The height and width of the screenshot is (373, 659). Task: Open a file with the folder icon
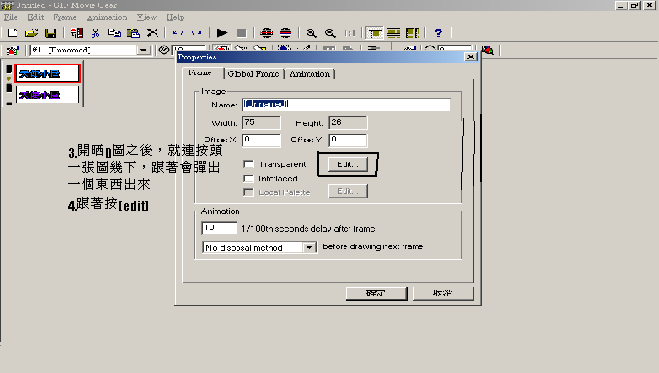pyautogui.click(x=32, y=33)
